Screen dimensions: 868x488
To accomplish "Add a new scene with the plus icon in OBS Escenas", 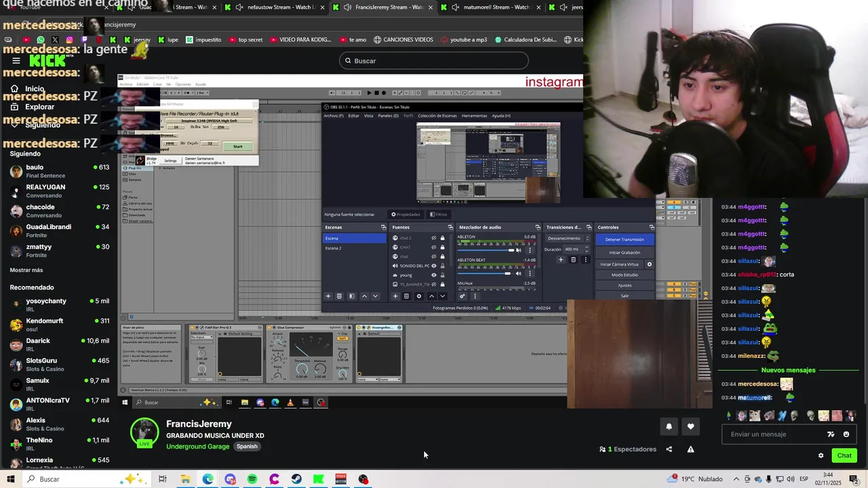I will (328, 296).
